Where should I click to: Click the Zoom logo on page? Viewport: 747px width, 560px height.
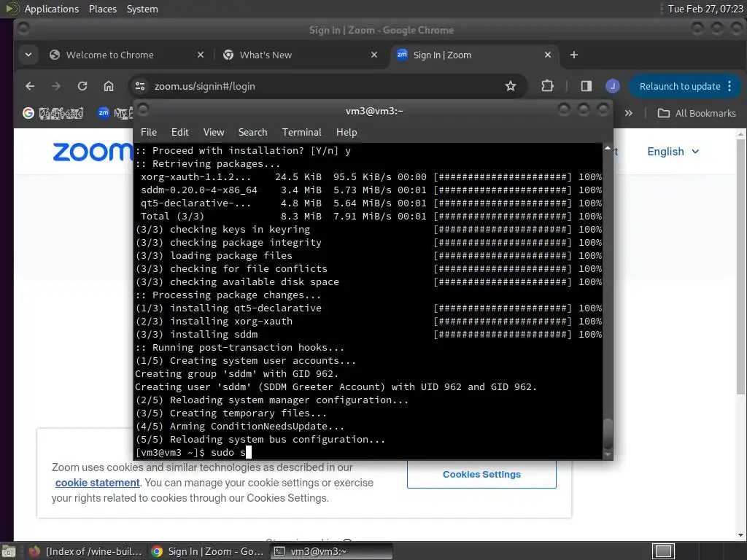93,152
